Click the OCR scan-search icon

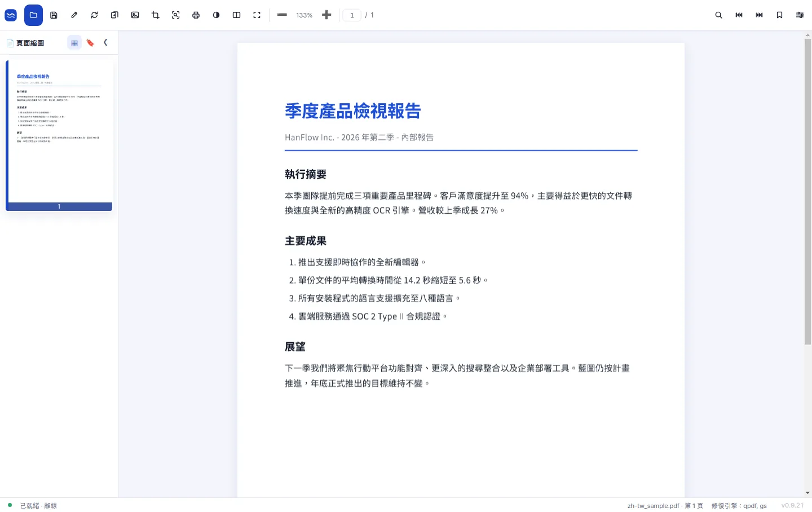coord(176,15)
